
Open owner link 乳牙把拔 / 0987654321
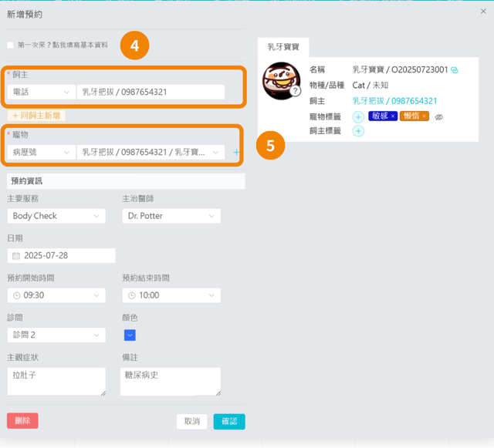[x=394, y=101]
